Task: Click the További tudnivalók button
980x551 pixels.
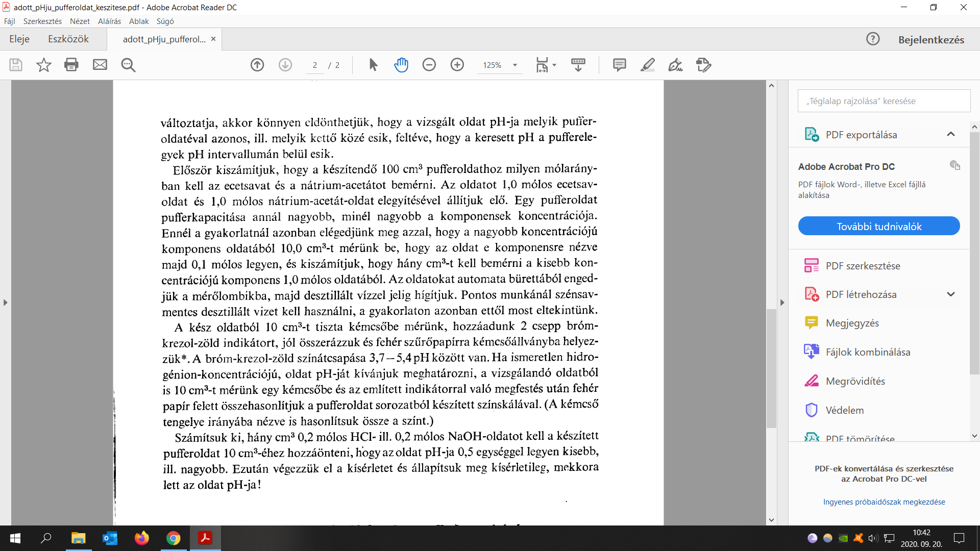Action: pos(878,226)
